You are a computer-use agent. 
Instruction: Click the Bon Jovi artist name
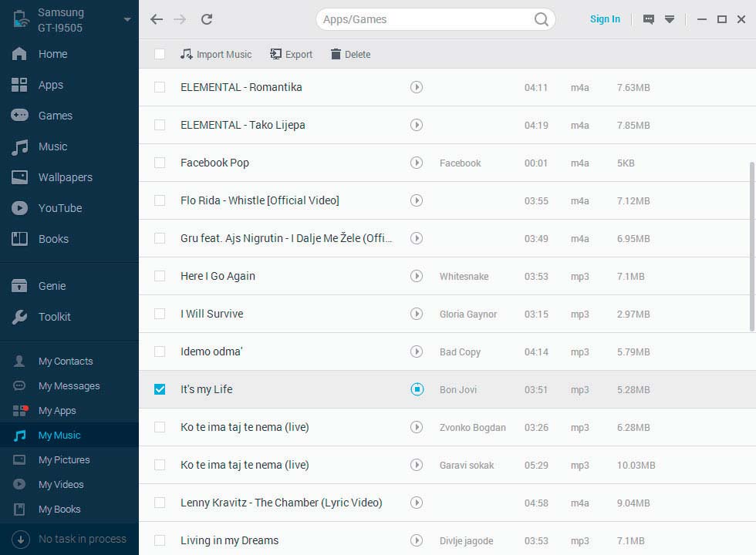click(458, 390)
